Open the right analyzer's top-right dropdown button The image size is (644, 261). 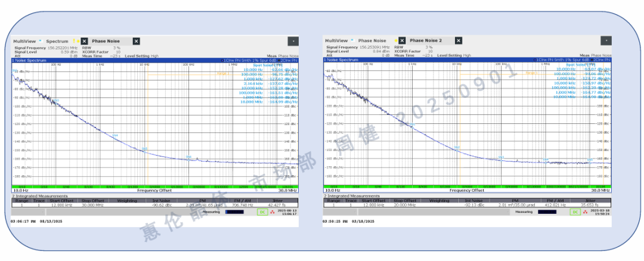coord(604,41)
